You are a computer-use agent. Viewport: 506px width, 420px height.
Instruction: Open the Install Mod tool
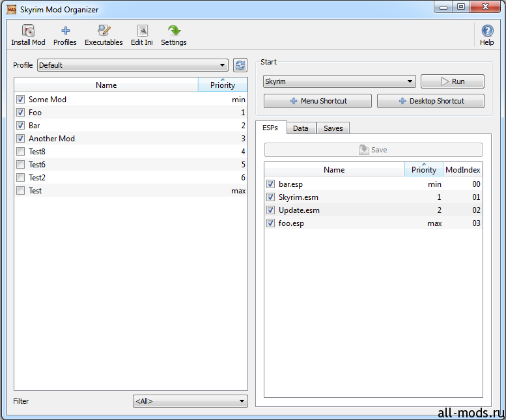click(x=28, y=35)
